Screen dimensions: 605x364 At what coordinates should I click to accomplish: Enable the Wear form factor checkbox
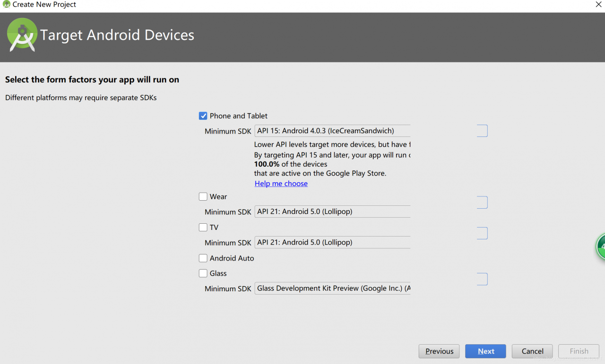(x=203, y=196)
